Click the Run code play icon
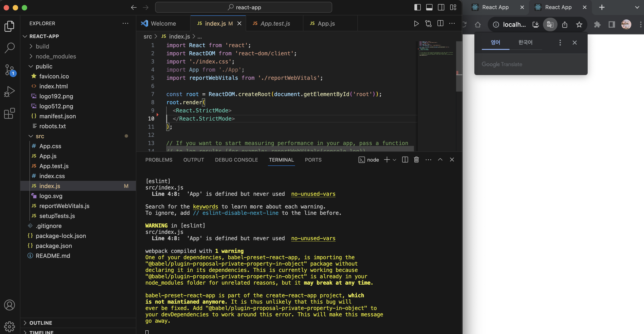Image resolution: width=644 pixels, height=334 pixels. [x=416, y=24]
